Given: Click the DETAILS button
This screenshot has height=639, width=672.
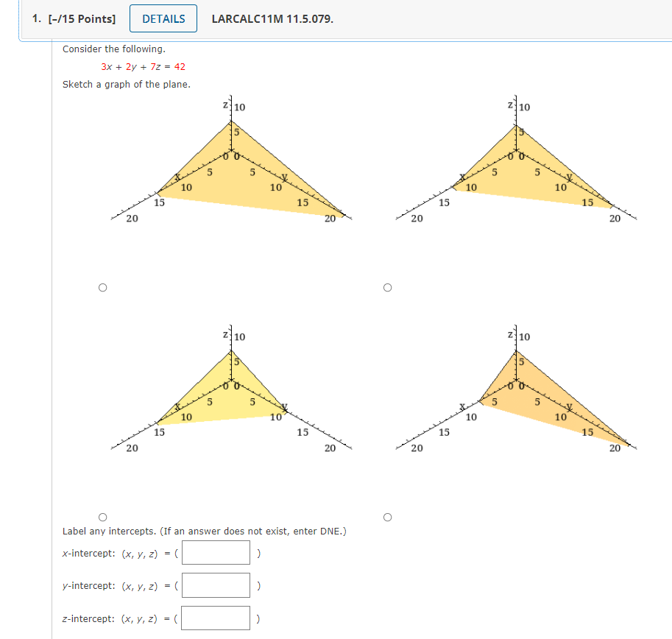Looking at the screenshot, I should tap(163, 18).
